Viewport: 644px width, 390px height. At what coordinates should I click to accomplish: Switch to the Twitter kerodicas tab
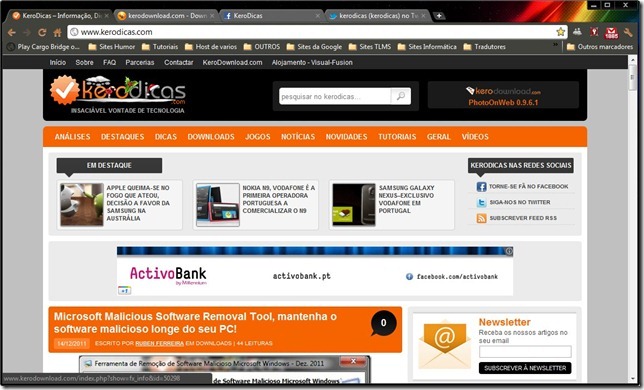click(377, 16)
